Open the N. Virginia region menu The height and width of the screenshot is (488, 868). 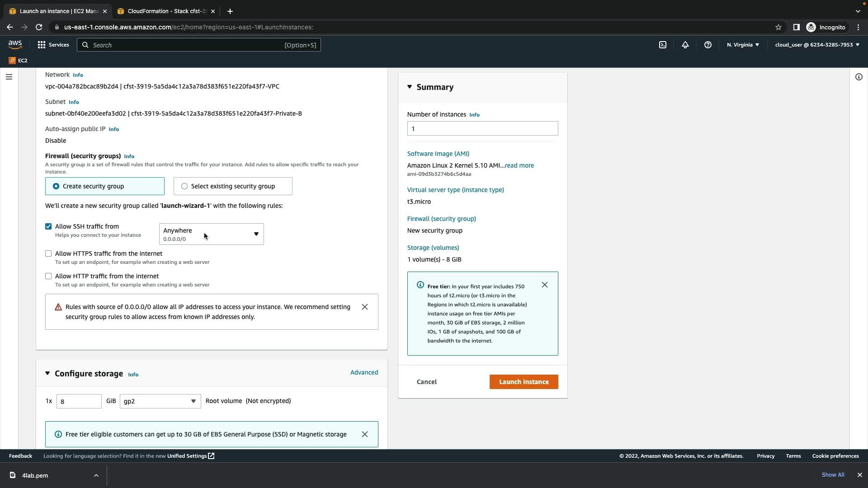(x=743, y=45)
